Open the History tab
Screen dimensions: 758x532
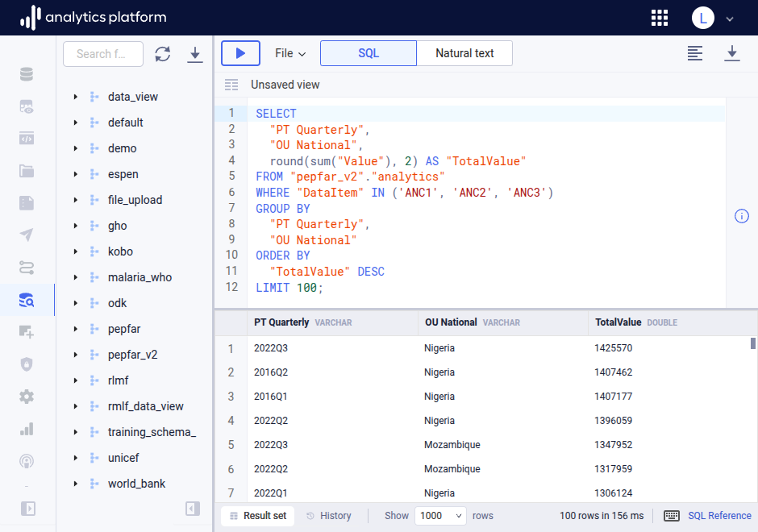click(329, 516)
